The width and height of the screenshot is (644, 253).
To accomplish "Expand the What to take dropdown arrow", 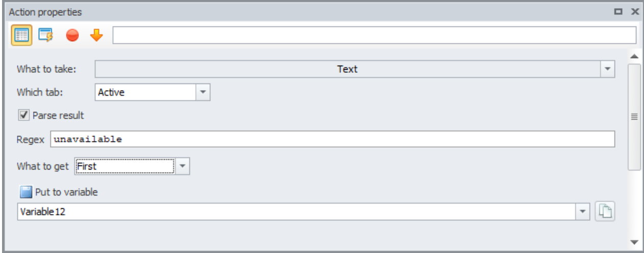I will tap(608, 69).
